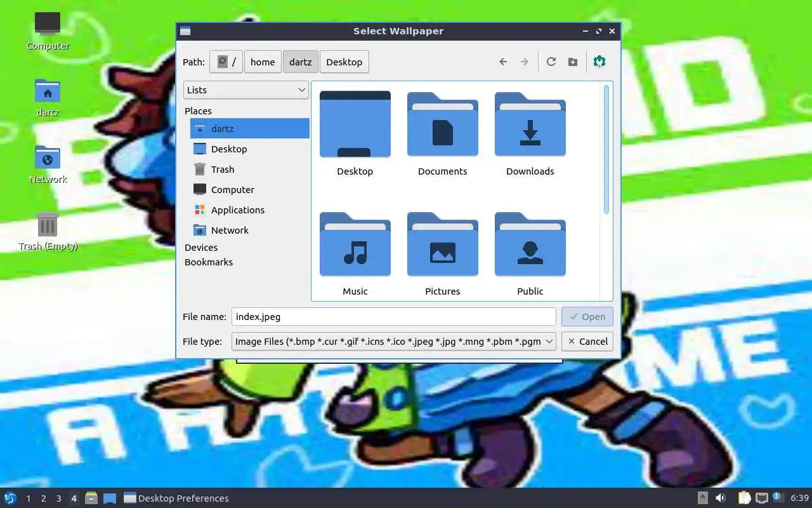Click the Select Wallpaper title bar icon
The width and height of the screenshot is (812, 508).
pos(185,31)
